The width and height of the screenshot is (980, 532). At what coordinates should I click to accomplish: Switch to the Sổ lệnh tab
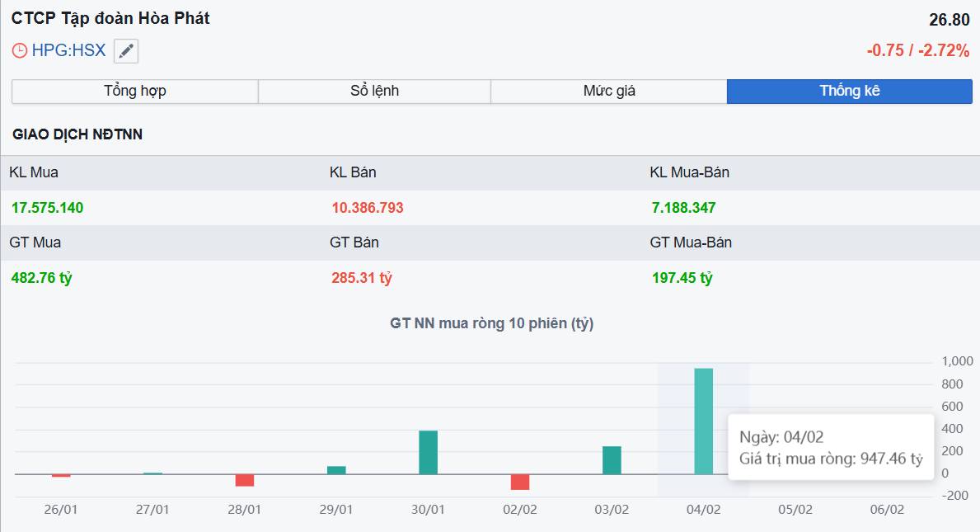pyautogui.click(x=374, y=92)
